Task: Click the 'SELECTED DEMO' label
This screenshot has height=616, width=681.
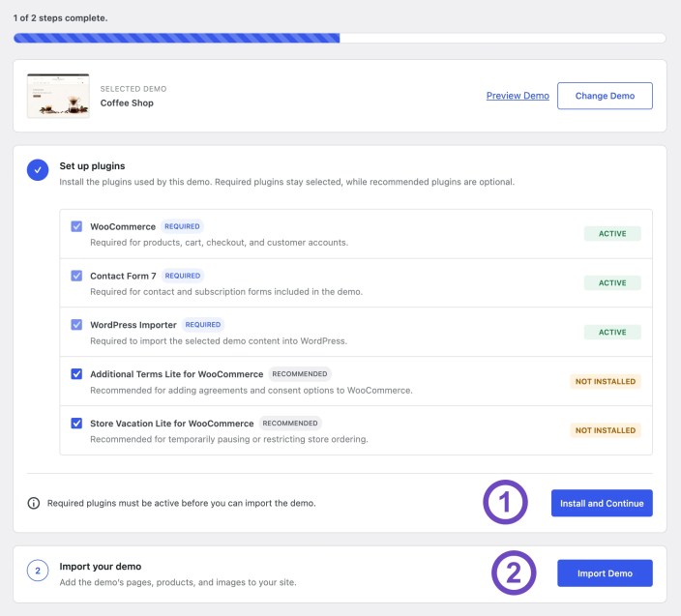Action: 133,89
